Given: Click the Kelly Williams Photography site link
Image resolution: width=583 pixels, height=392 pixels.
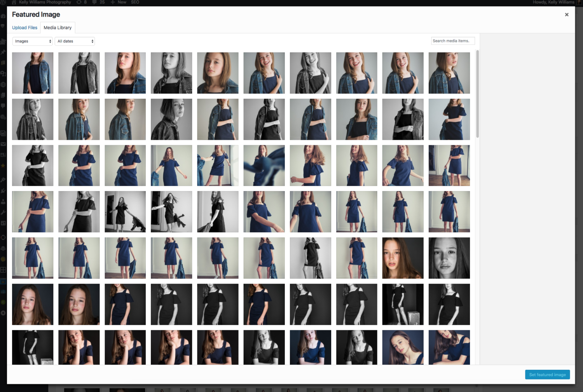Looking at the screenshot, I should pyautogui.click(x=45, y=2).
